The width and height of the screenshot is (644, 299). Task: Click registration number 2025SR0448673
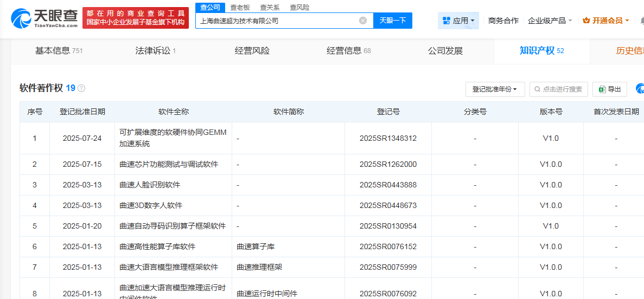point(388,205)
